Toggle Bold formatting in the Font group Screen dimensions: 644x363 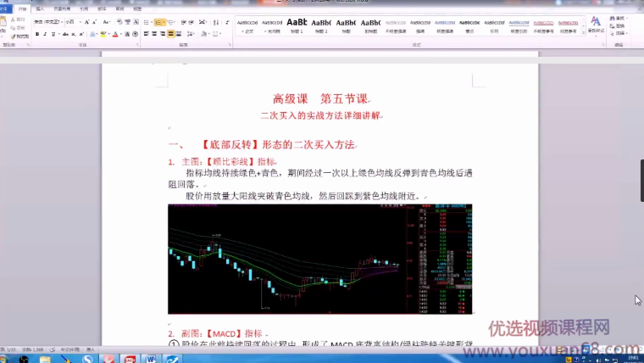(37, 34)
